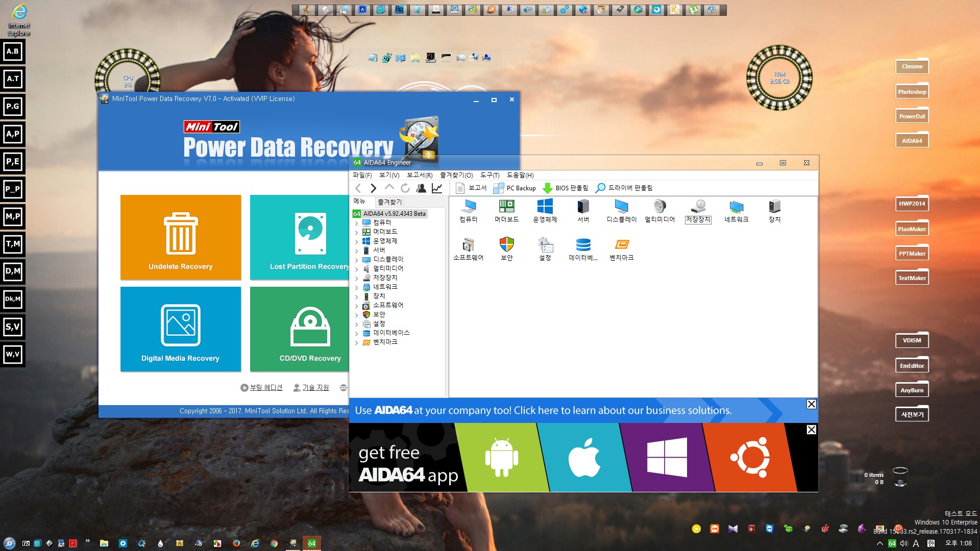Expand the 서버 tree node
The image size is (980, 551).
click(356, 251)
